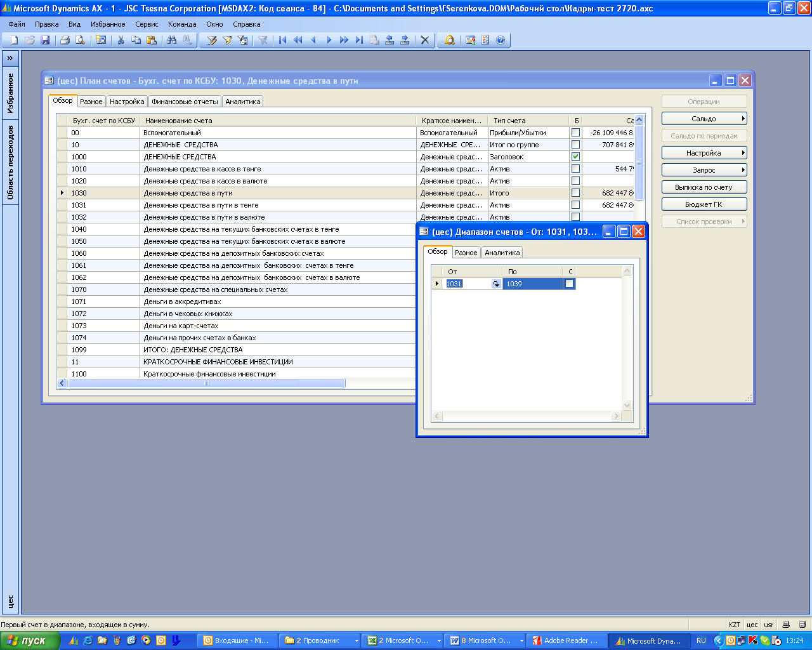Open the lookup arrow in the От field
The width and height of the screenshot is (812, 650).
click(x=496, y=284)
